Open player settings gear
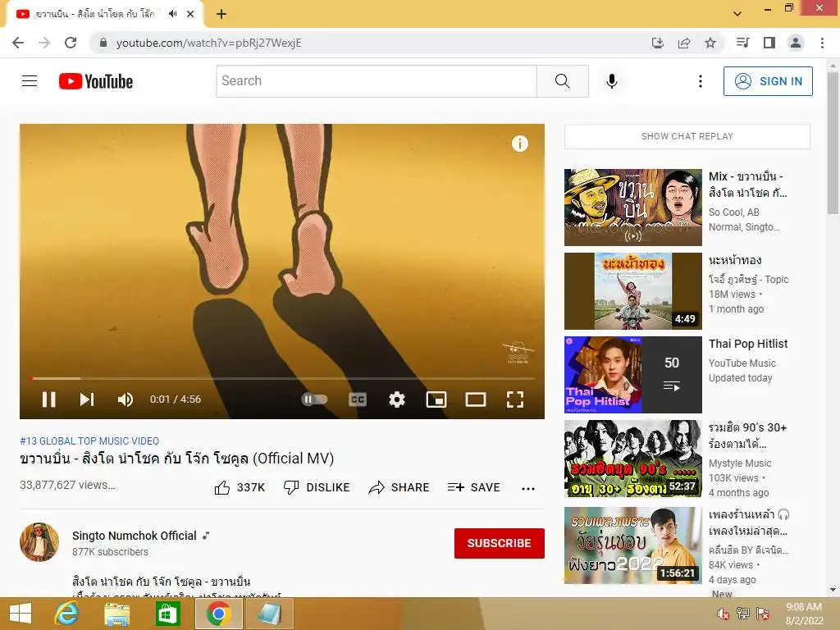 (397, 399)
